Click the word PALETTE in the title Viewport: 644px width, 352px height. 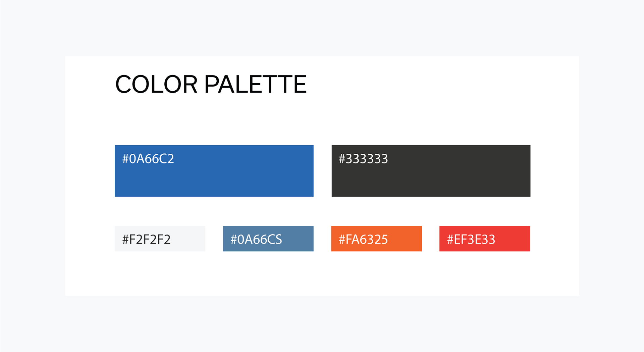256,84
